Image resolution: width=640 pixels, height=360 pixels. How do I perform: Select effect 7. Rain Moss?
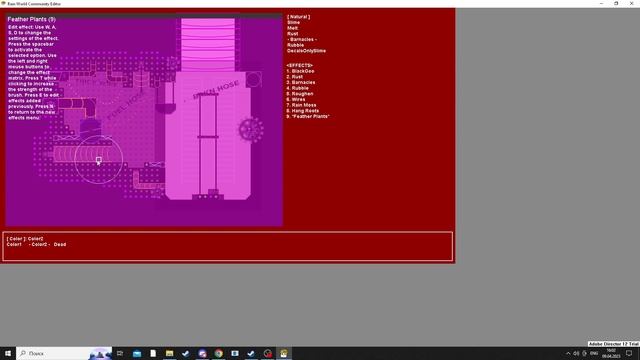click(x=301, y=105)
